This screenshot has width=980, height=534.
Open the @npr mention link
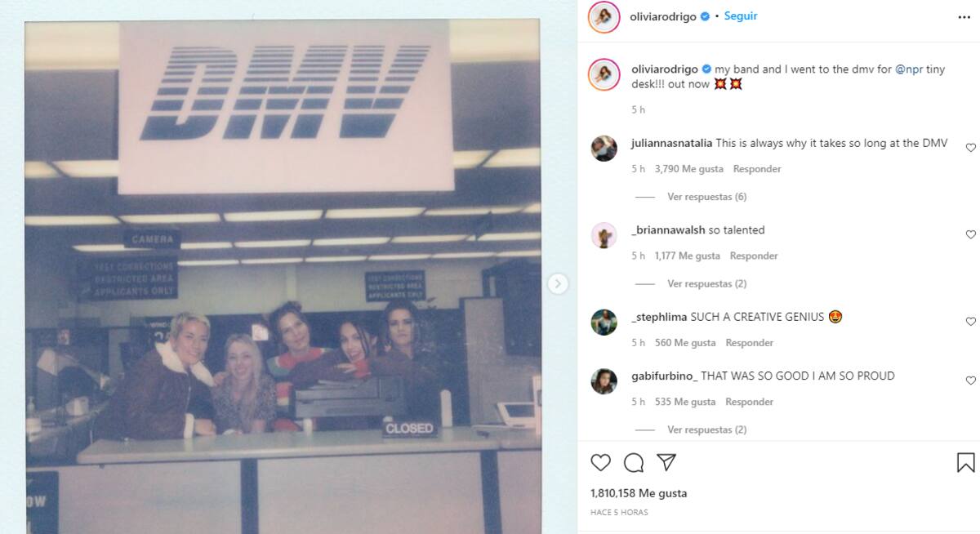click(911, 69)
